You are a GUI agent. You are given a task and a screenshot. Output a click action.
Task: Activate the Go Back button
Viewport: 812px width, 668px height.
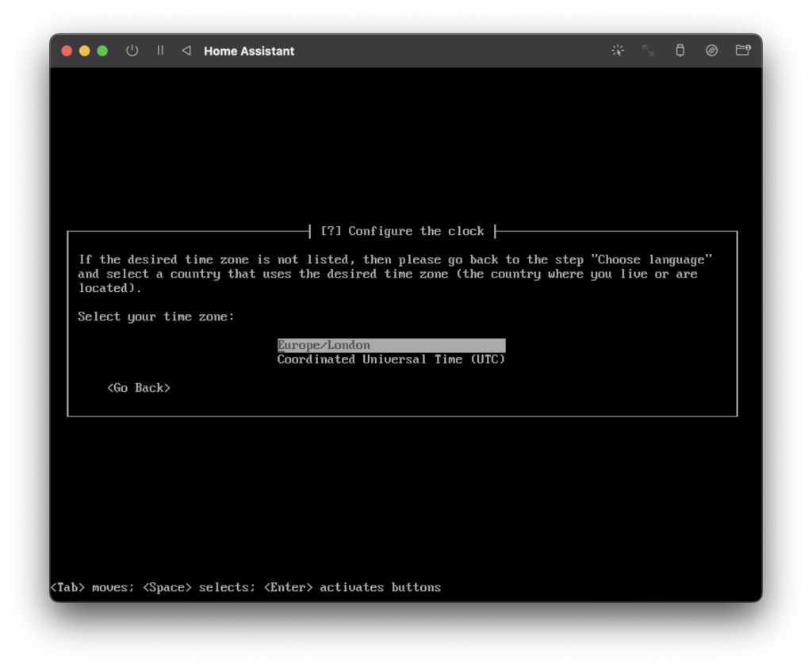[x=139, y=388]
